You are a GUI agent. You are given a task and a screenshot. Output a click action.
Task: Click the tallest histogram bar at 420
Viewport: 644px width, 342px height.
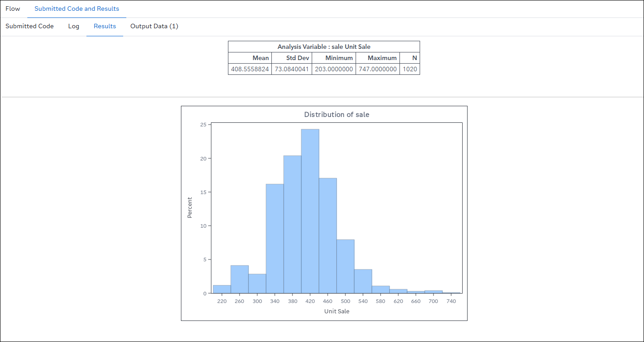tap(310, 211)
